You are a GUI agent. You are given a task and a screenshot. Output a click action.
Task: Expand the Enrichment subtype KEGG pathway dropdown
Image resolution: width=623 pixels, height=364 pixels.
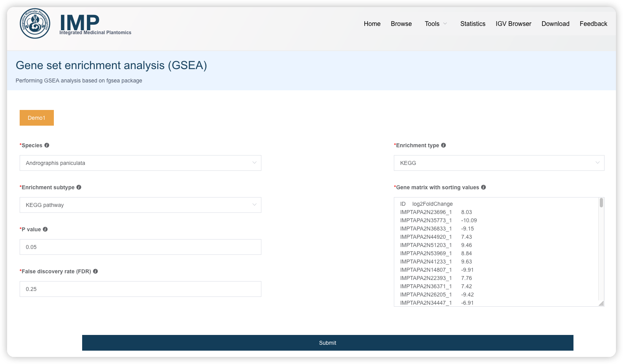click(140, 205)
